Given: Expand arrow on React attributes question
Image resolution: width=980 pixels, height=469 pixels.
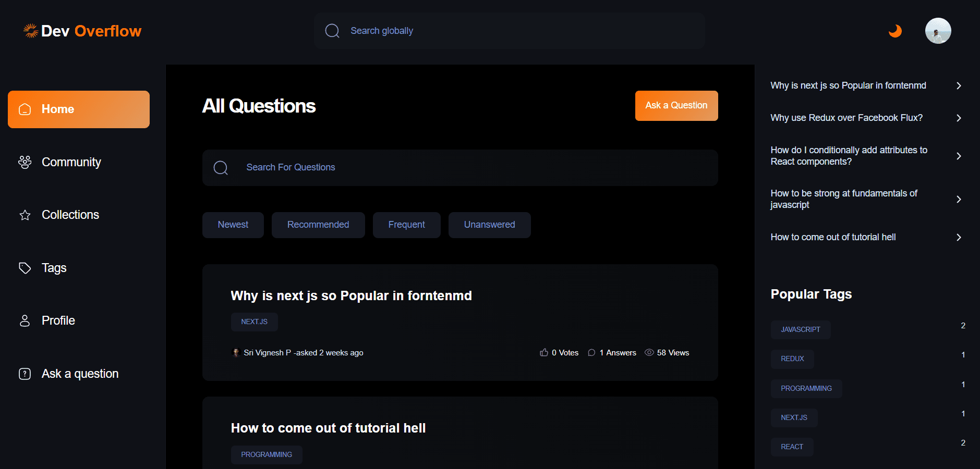Looking at the screenshot, I should (x=959, y=156).
